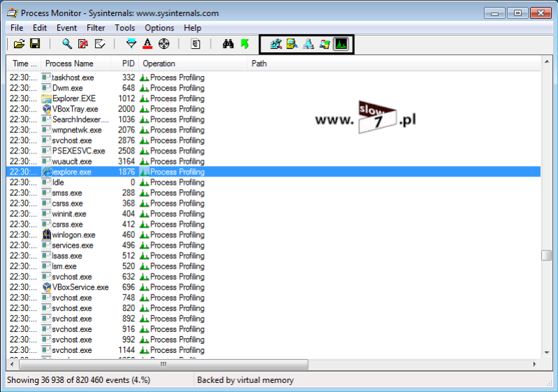Select the services.exe row
558x392 pixels.
273,246
